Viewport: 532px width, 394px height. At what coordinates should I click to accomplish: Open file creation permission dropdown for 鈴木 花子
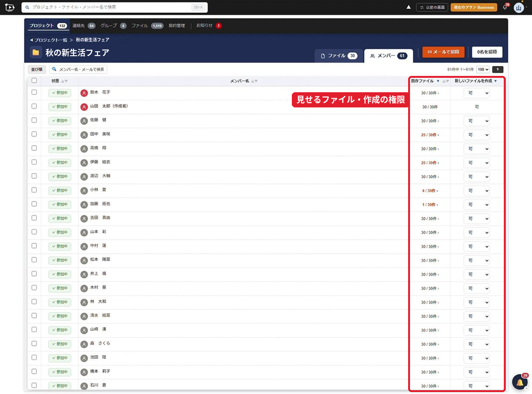click(x=477, y=93)
